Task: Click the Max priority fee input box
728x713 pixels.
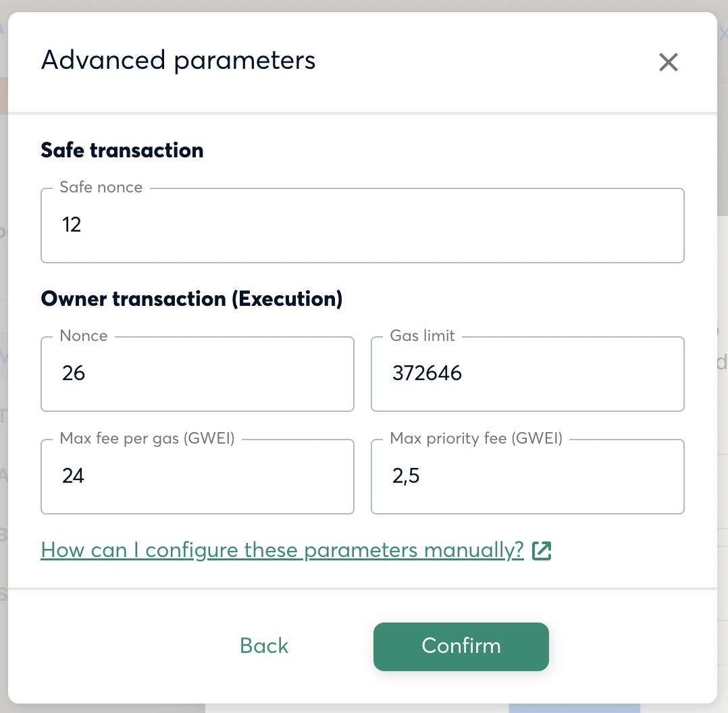Action: [527, 476]
